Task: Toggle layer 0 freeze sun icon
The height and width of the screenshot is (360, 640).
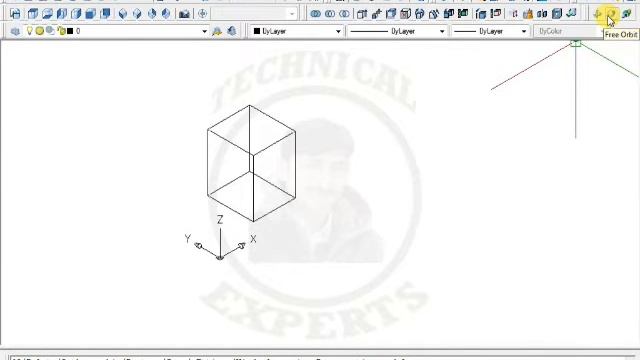Action: [x=40, y=31]
